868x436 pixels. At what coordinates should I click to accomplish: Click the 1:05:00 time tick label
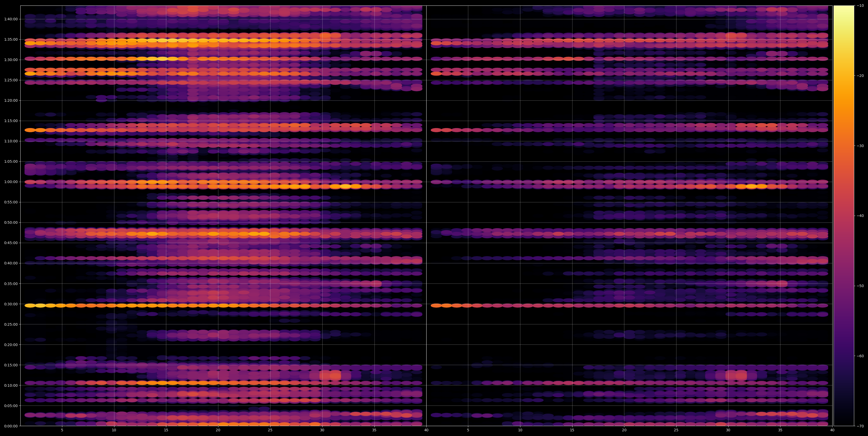(11, 161)
